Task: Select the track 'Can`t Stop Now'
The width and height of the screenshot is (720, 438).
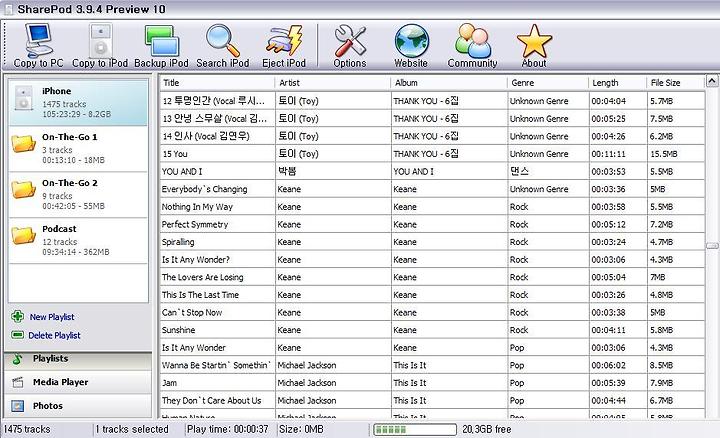Action: point(433,312)
